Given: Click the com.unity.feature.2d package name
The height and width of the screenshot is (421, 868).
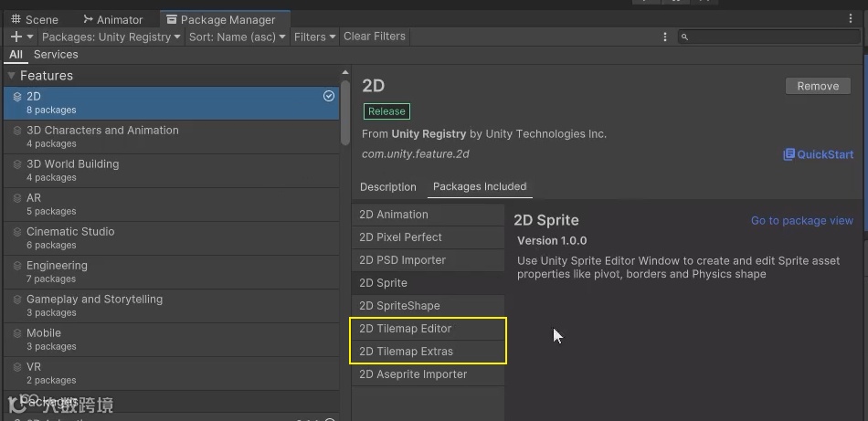Looking at the screenshot, I should tap(415, 154).
